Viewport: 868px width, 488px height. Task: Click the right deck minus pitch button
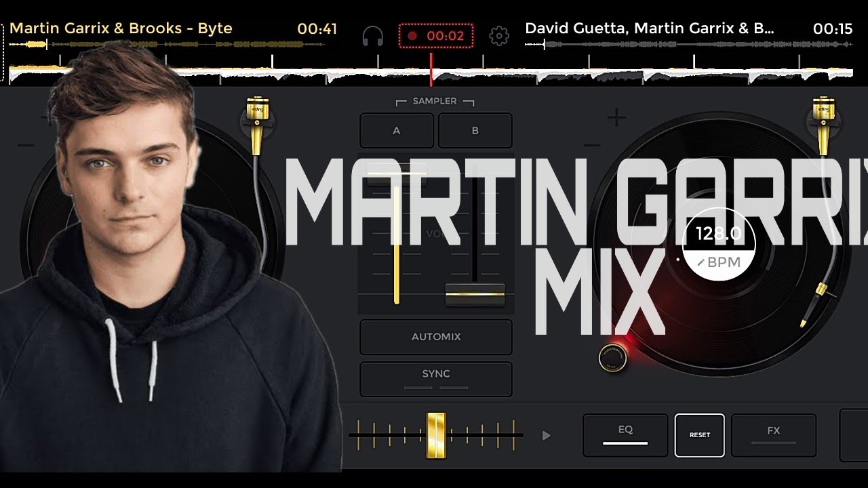tap(592, 145)
